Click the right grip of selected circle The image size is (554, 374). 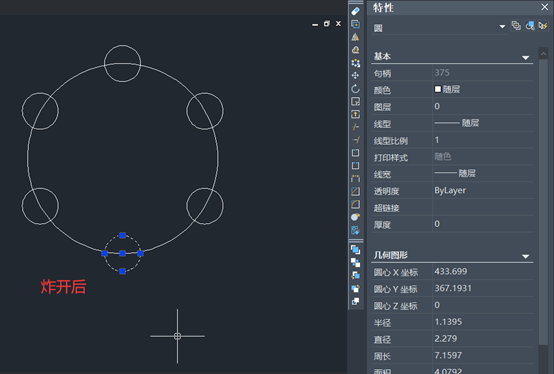click(x=140, y=253)
